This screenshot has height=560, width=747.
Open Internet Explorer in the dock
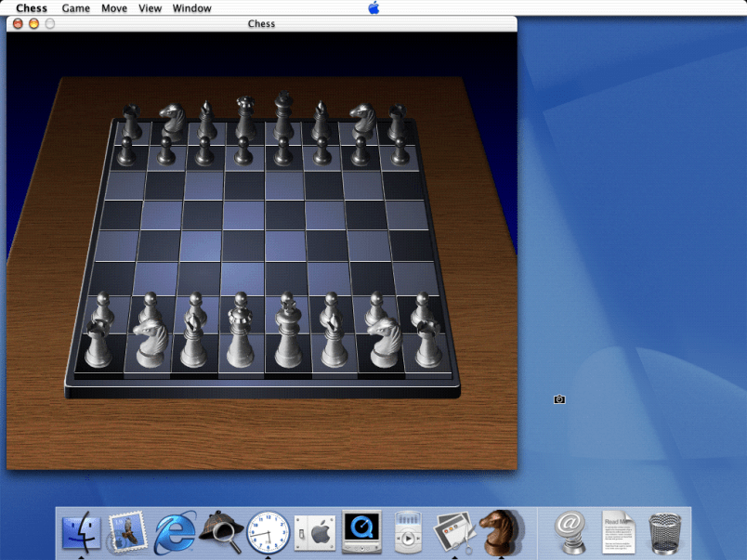coord(174,532)
